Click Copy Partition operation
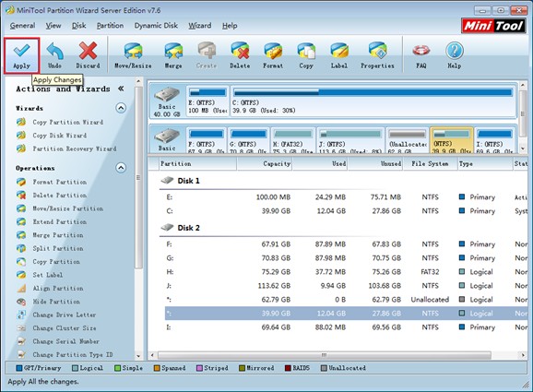 (56, 261)
